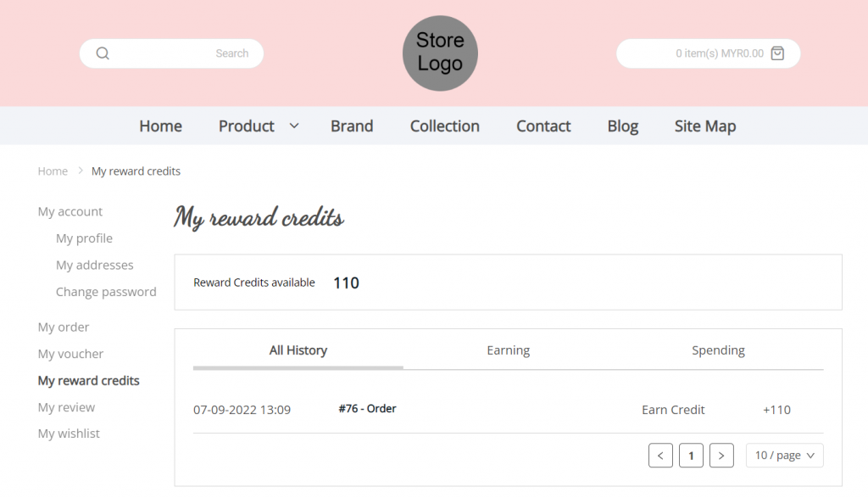Open My addresses in sidebar
This screenshot has height=498, width=868.
95,265
